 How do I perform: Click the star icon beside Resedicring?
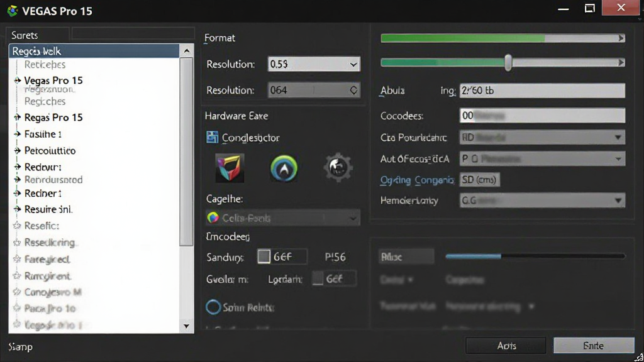[x=17, y=242]
